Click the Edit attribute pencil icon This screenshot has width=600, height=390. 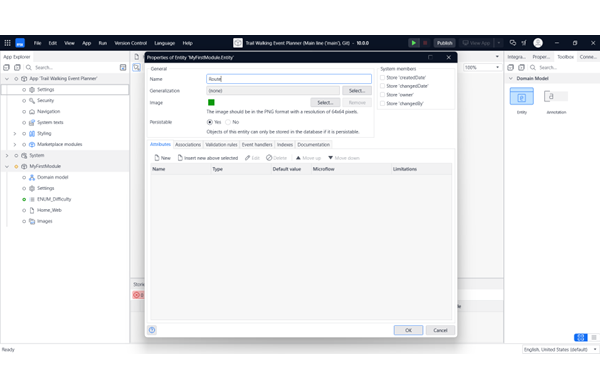[252, 158]
